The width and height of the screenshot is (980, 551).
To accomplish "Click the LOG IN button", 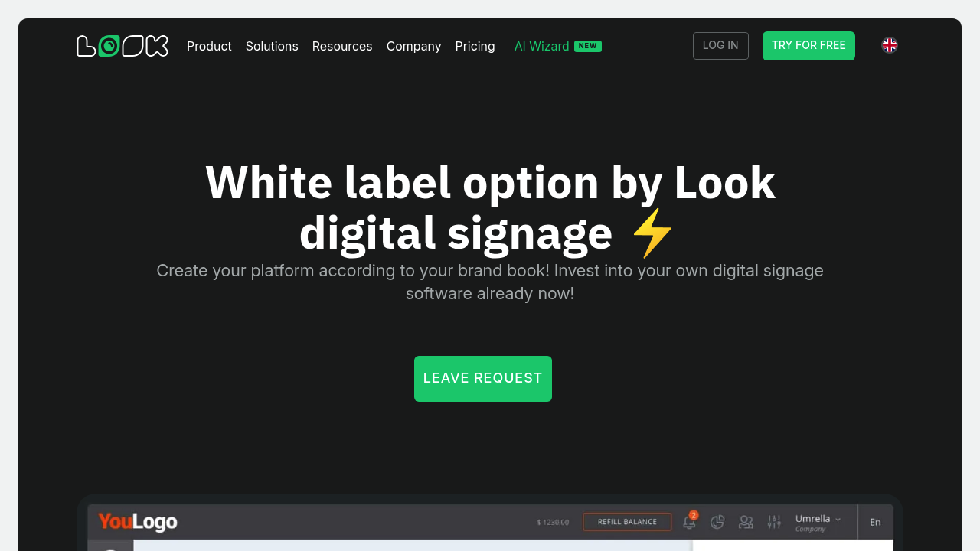I will [x=720, y=46].
